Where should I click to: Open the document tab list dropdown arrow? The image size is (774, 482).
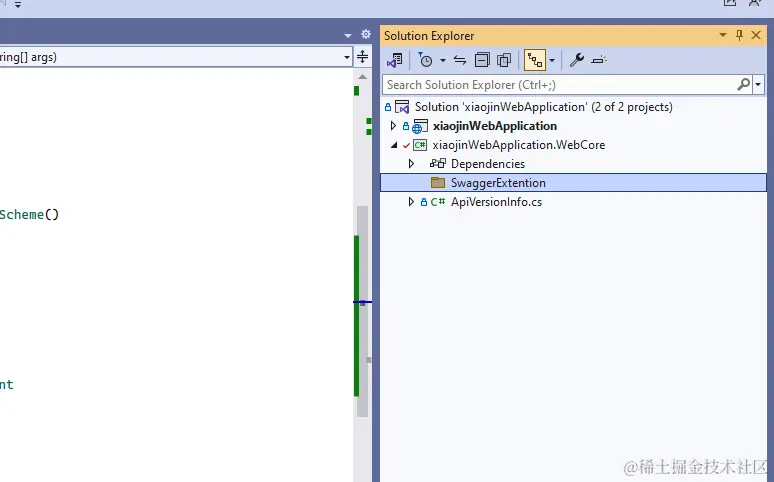coord(348,36)
